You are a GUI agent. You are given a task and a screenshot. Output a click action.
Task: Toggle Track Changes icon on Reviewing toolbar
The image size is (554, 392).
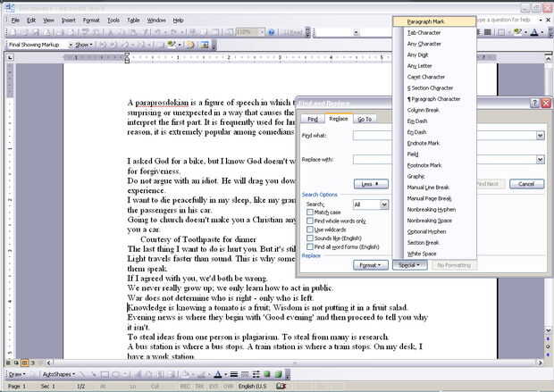191,45
